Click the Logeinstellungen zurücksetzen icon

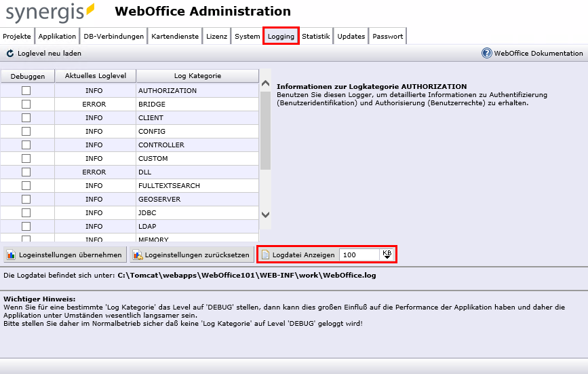138,255
